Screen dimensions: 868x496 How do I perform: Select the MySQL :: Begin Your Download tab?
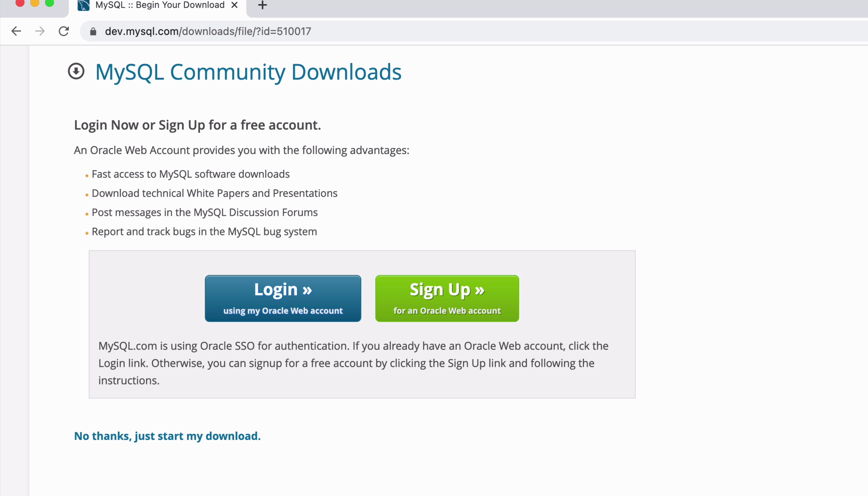[x=160, y=5]
